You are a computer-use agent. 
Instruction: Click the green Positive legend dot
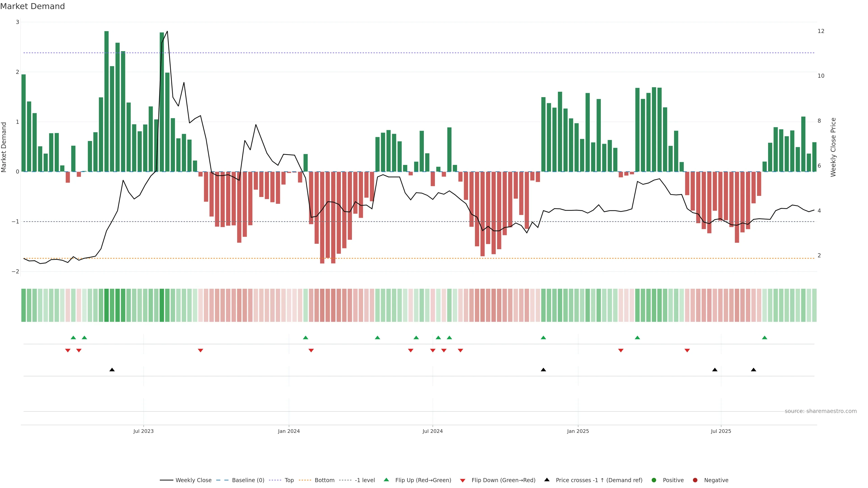tap(654, 480)
